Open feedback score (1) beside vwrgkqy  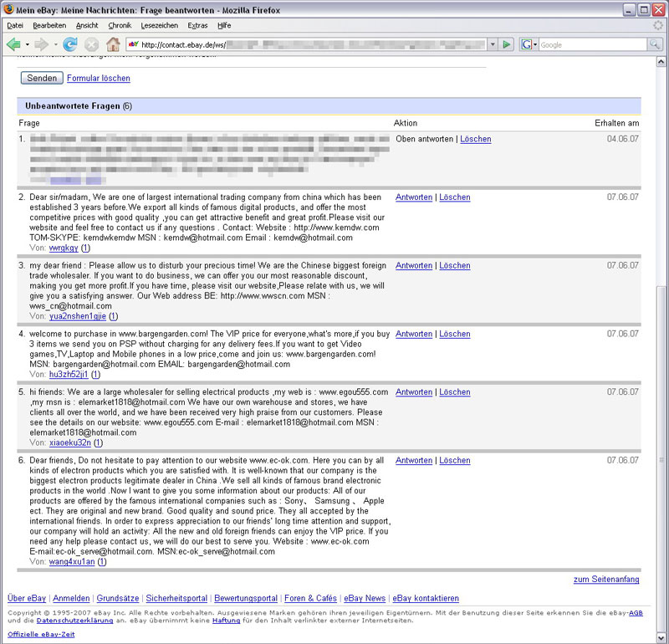85,248
